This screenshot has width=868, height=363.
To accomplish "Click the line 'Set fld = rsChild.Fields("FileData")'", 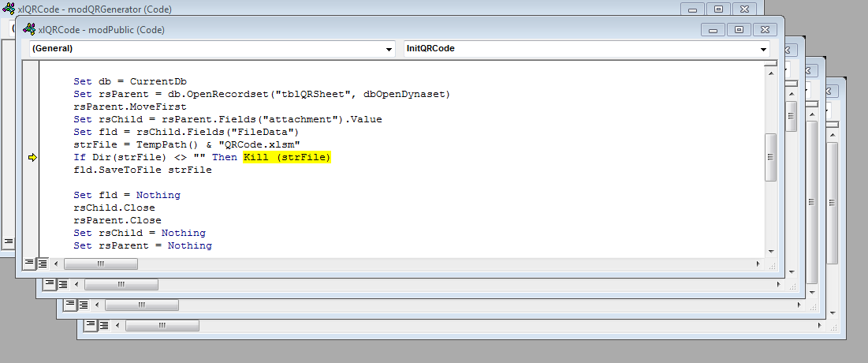I will click(186, 132).
